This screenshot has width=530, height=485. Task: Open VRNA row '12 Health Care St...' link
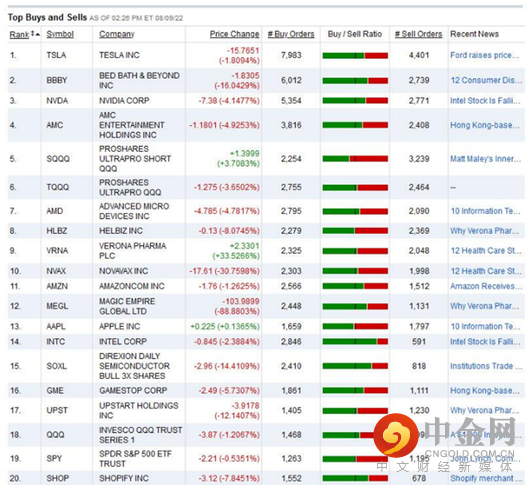[x=486, y=250]
